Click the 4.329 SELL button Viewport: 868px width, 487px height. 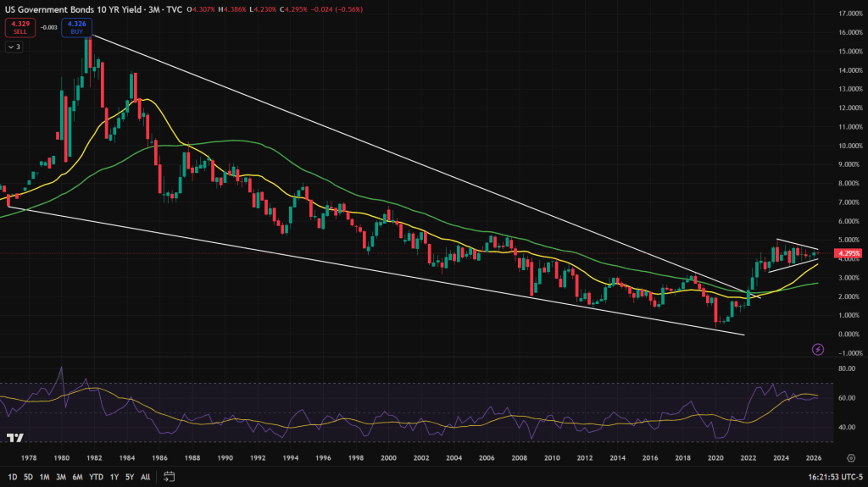19,26
